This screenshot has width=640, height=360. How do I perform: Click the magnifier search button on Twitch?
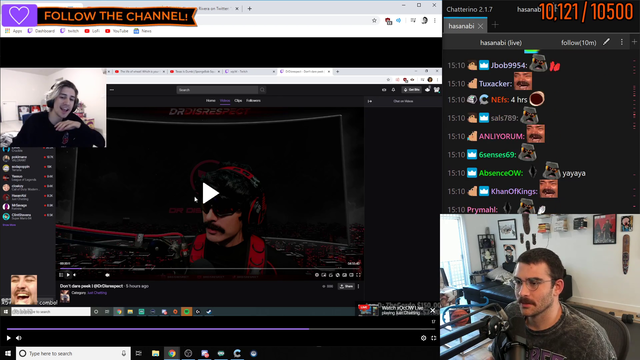(262, 90)
